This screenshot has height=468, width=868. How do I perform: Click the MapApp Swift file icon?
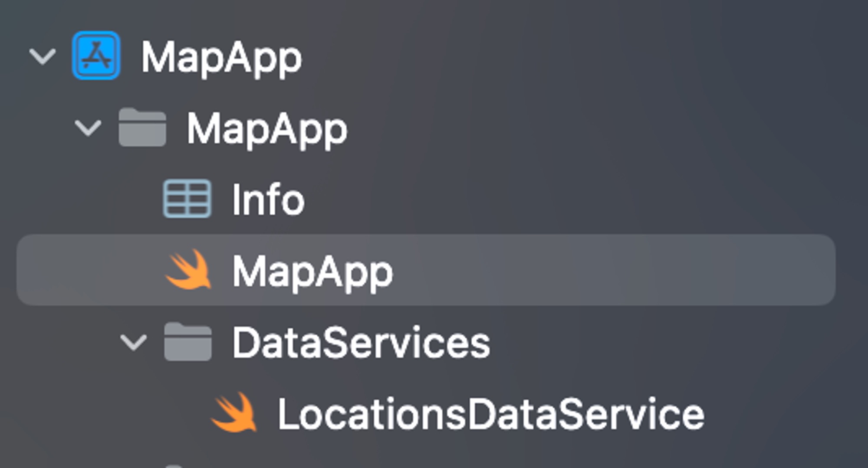pos(188,270)
